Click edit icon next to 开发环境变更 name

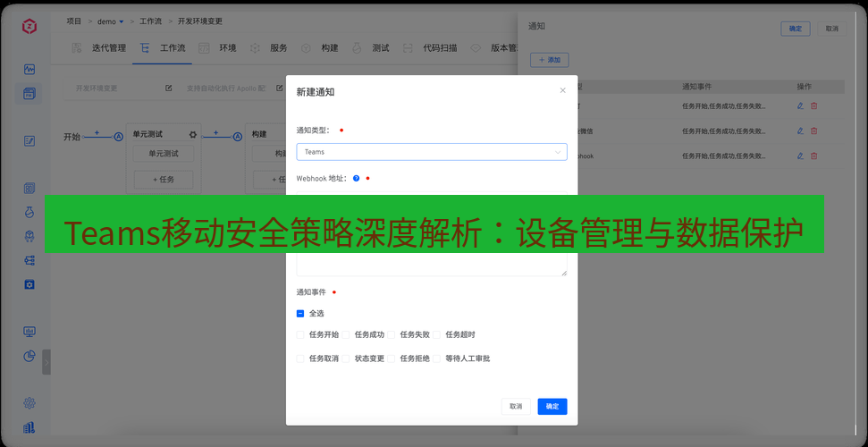pyautogui.click(x=168, y=89)
